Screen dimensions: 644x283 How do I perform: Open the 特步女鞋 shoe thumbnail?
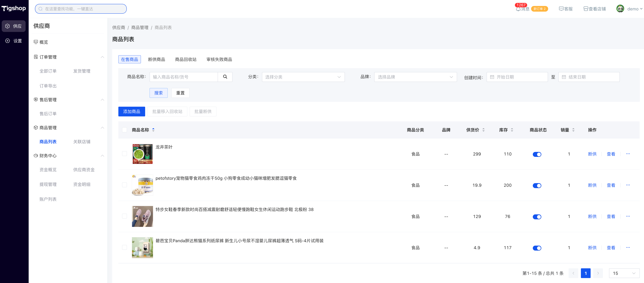tap(142, 216)
